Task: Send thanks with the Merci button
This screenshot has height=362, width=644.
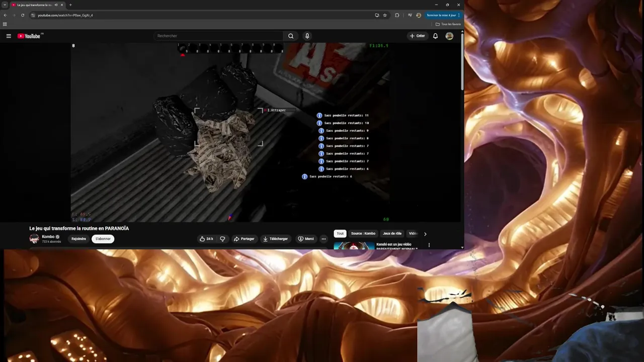Action: coord(305,239)
